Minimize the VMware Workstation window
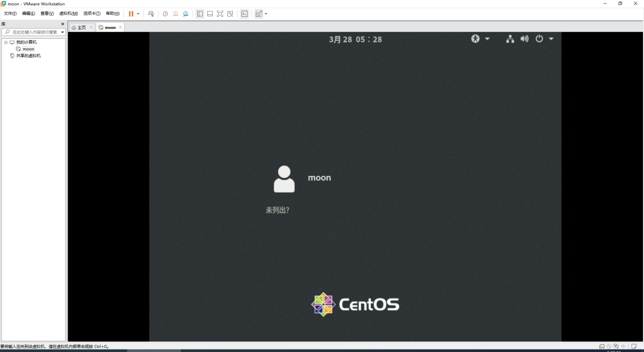644x352 pixels. (x=604, y=4)
